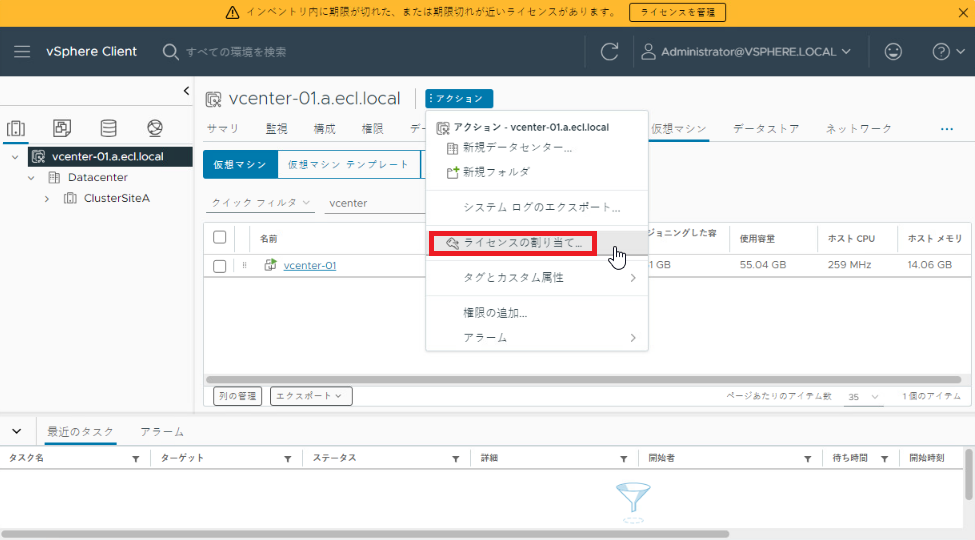The image size is (975, 540).
Task: Change items per page dropdown value
Action: [x=864, y=396]
